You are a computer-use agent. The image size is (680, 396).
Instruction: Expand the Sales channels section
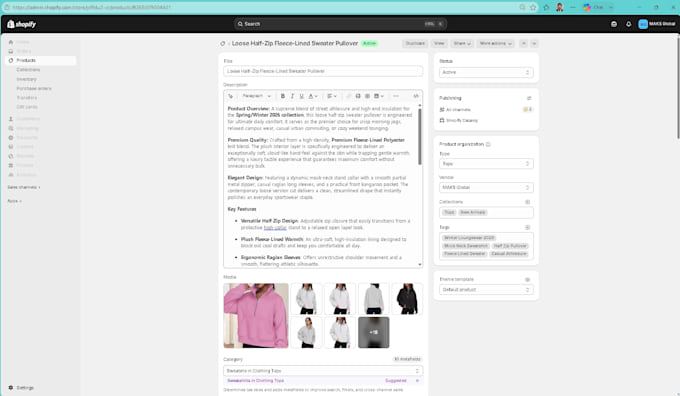tap(24, 187)
